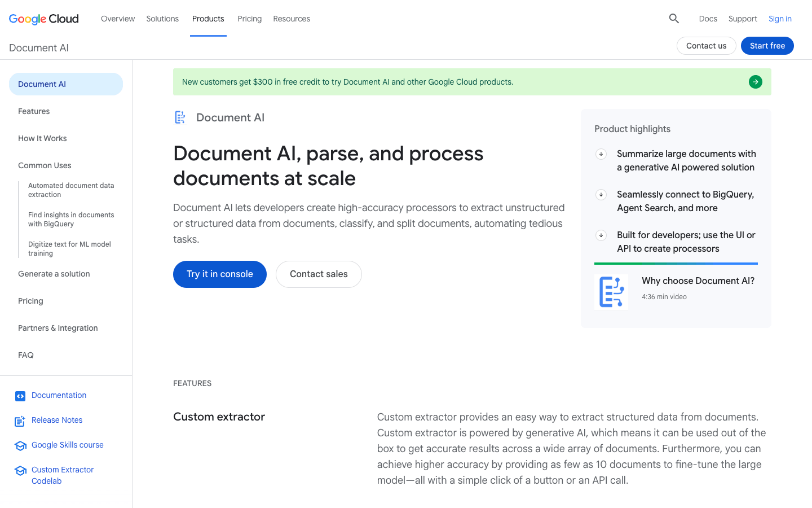Click the Custom extractor feature heading

[x=219, y=417]
